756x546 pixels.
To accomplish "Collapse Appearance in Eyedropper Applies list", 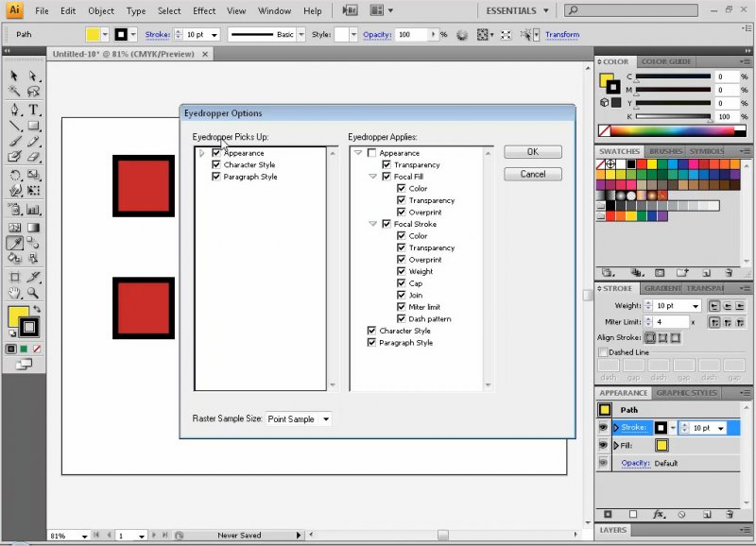I will coord(358,152).
